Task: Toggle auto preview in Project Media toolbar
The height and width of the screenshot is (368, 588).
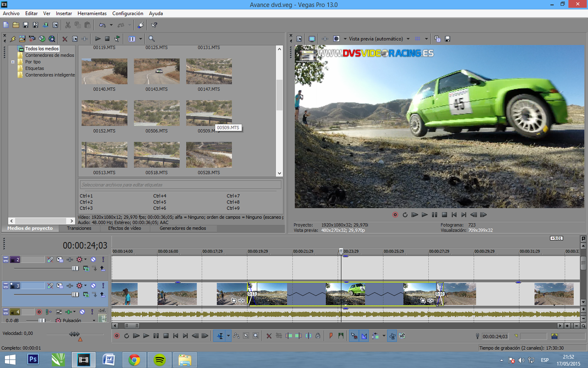Action: pyautogui.click(x=117, y=38)
